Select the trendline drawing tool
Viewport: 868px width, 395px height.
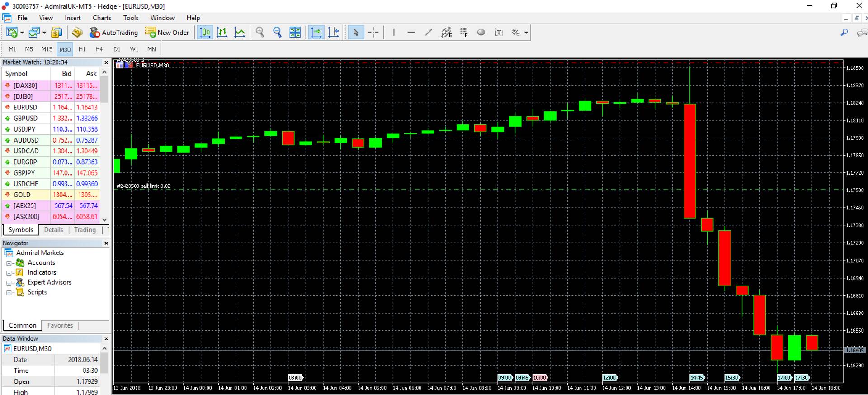[x=429, y=33]
